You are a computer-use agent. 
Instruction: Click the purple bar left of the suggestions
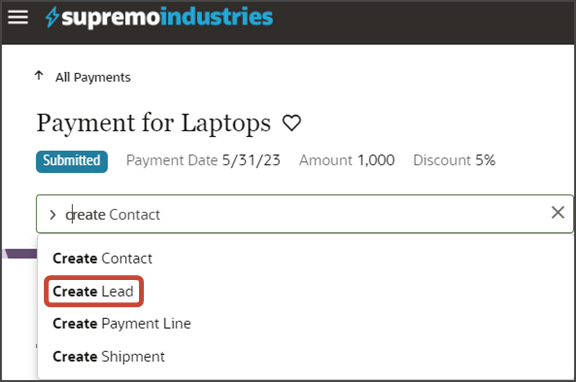point(20,254)
